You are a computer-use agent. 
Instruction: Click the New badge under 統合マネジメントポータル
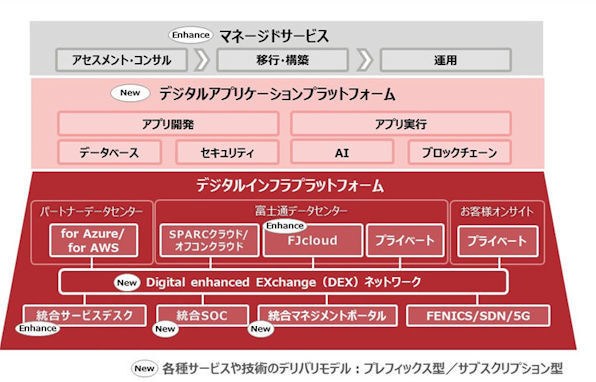pyautogui.click(x=260, y=329)
